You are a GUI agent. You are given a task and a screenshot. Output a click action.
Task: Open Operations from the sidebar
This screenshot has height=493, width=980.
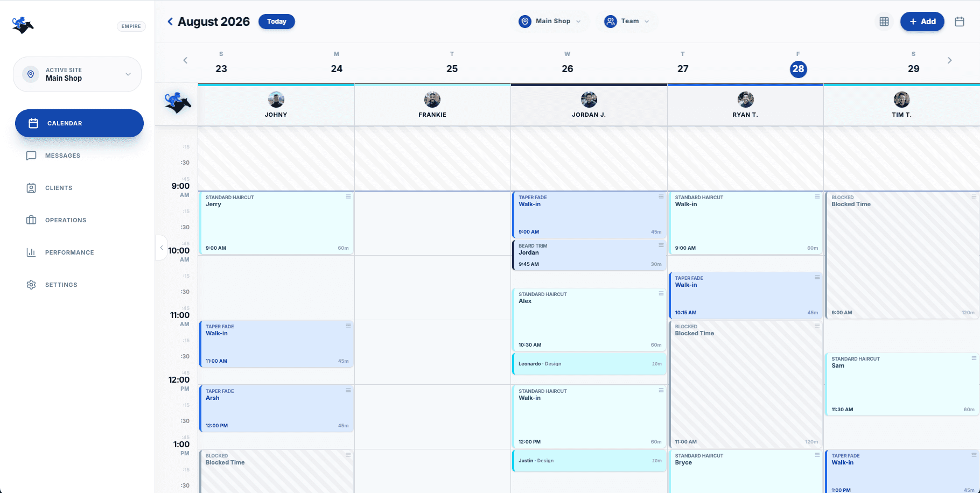(x=79, y=220)
